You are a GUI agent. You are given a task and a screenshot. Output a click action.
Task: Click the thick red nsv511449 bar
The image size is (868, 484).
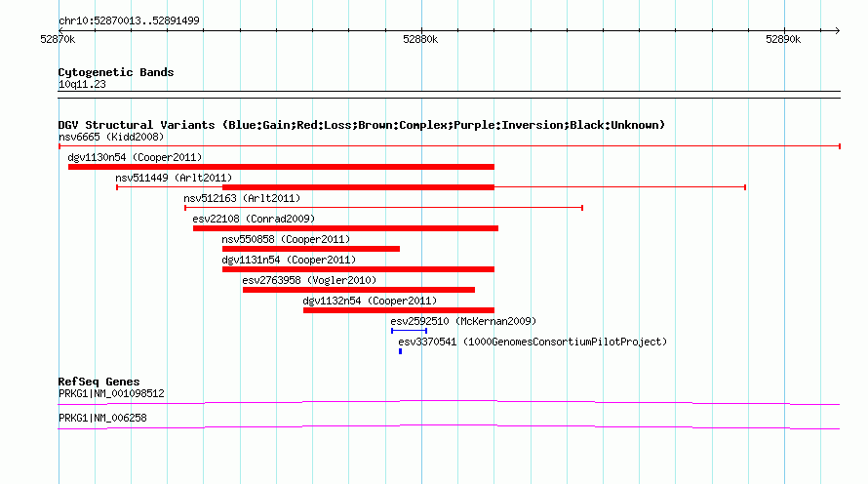[358, 187]
